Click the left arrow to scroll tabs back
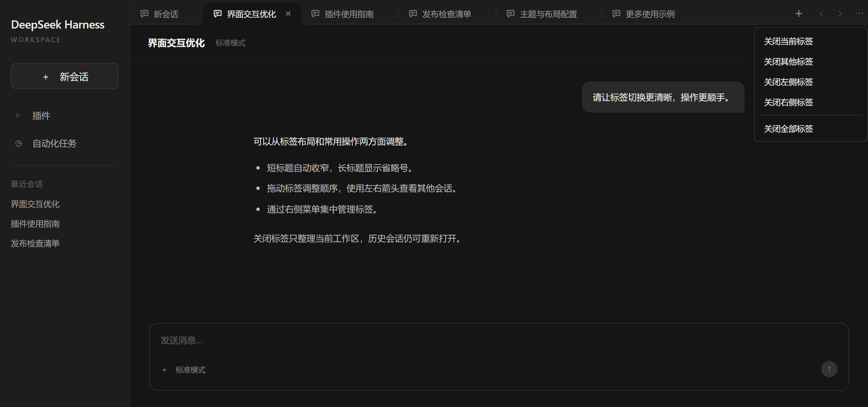This screenshot has width=868, height=407. pos(821,14)
